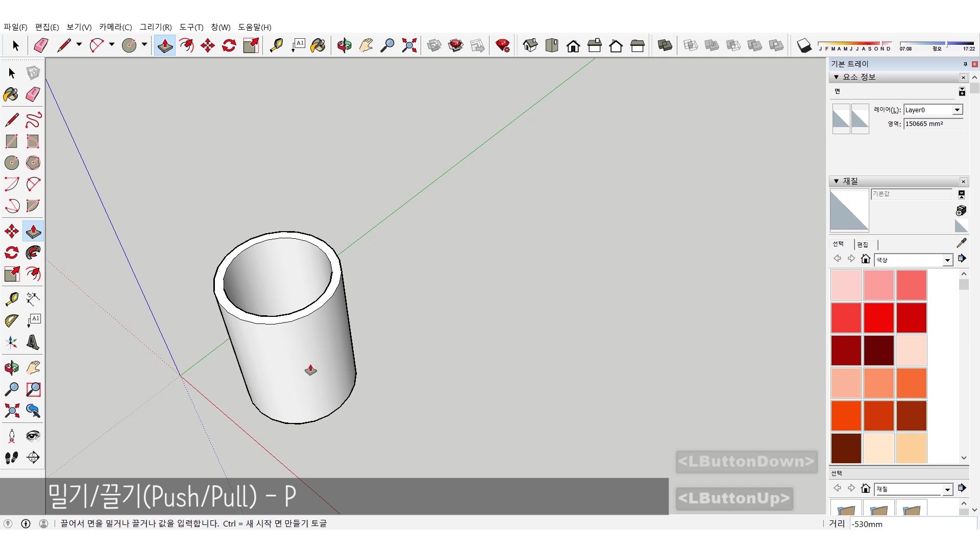Select the Paint Bucket tool
Image resolution: width=980 pixels, height=551 pixels.
click(x=11, y=94)
